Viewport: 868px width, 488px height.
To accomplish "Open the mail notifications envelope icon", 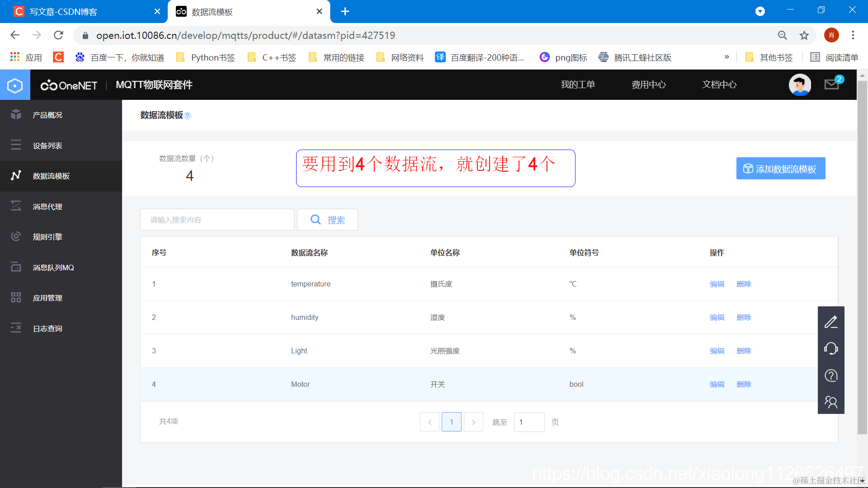I will coord(831,84).
